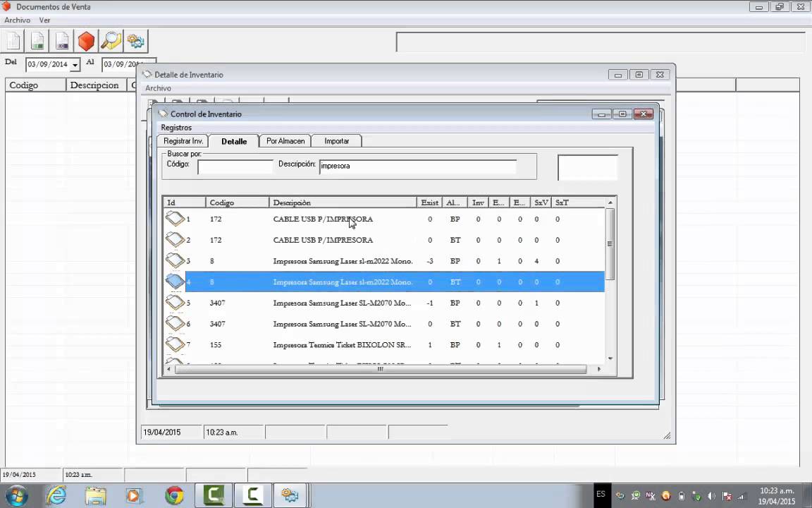This screenshot has width=812, height=508.
Task: Select the Detalle tab
Action: coord(233,141)
